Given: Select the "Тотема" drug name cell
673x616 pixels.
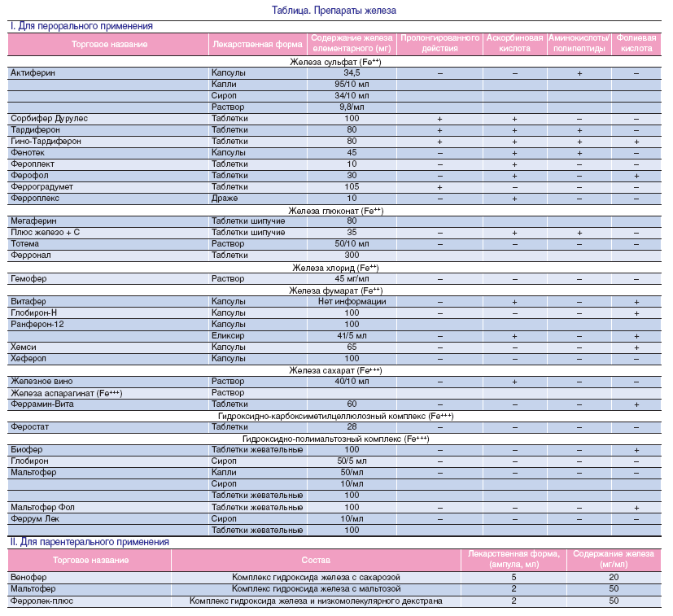Looking at the screenshot, I should pos(26,244).
